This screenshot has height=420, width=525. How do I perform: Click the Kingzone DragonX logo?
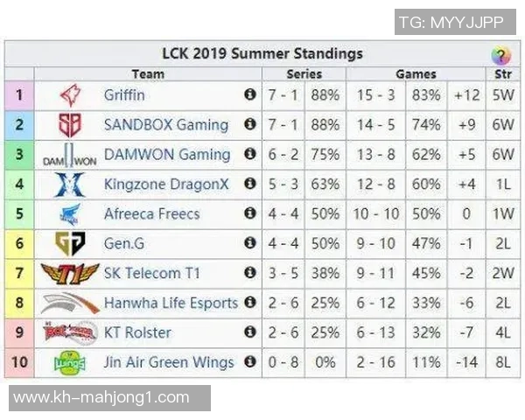[69, 185]
